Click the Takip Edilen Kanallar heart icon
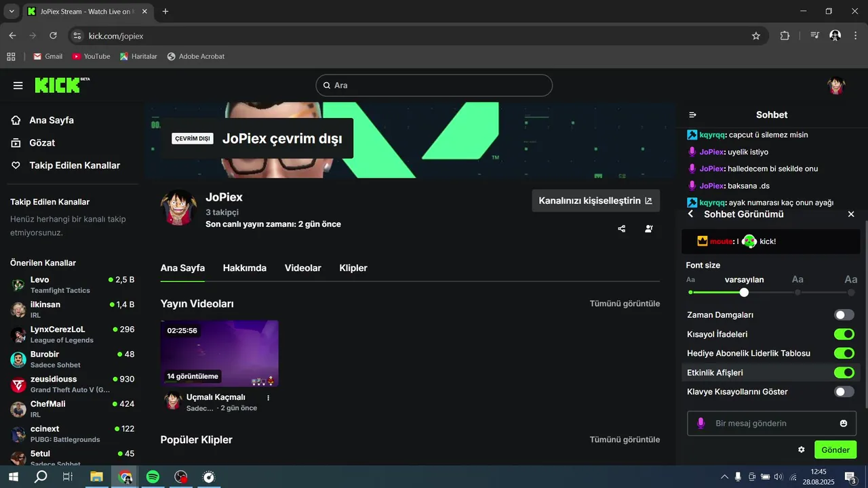The image size is (868, 488). 16,165
